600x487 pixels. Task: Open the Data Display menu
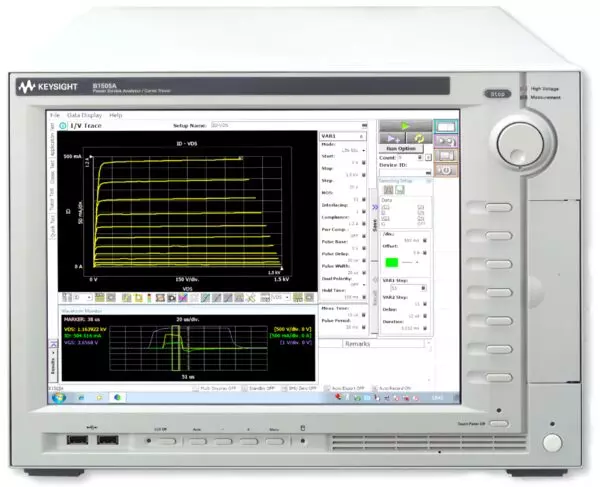pyautogui.click(x=82, y=115)
